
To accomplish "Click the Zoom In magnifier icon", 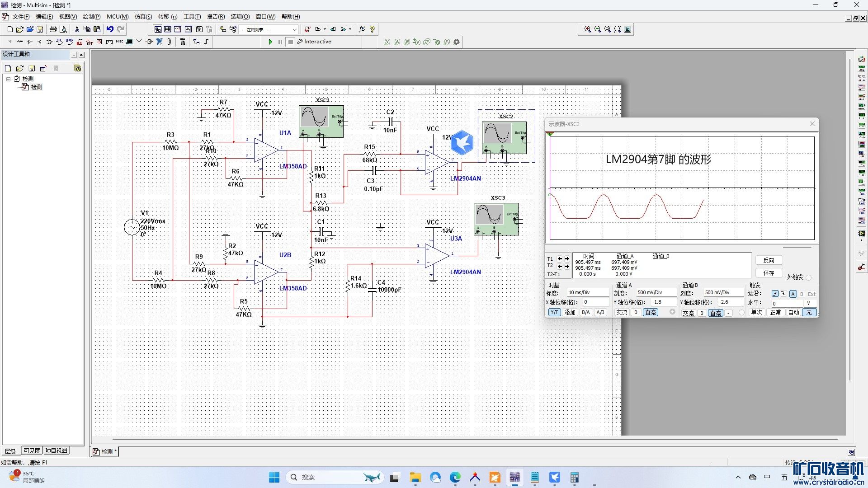I will [588, 29].
